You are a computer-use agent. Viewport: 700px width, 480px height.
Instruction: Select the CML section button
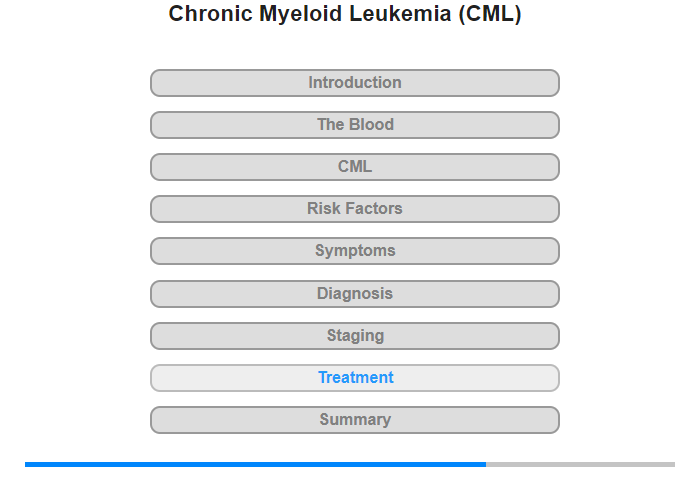(x=355, y=167)
